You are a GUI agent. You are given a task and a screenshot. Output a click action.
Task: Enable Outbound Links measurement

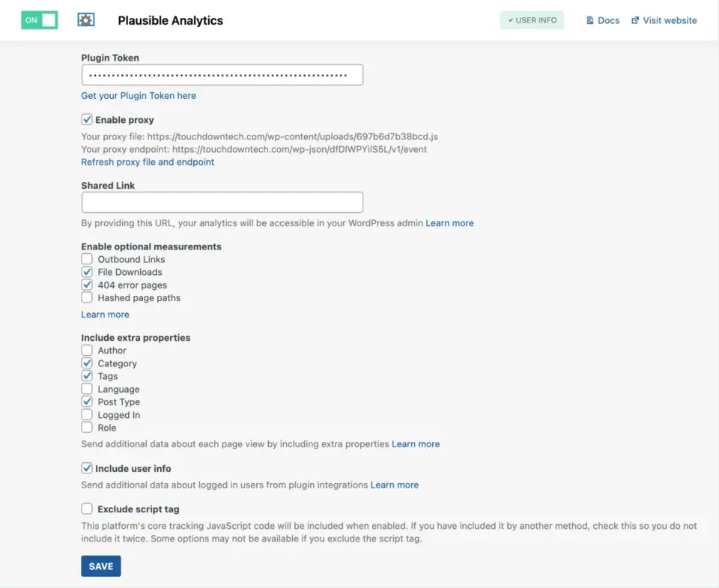coord(87,258)
